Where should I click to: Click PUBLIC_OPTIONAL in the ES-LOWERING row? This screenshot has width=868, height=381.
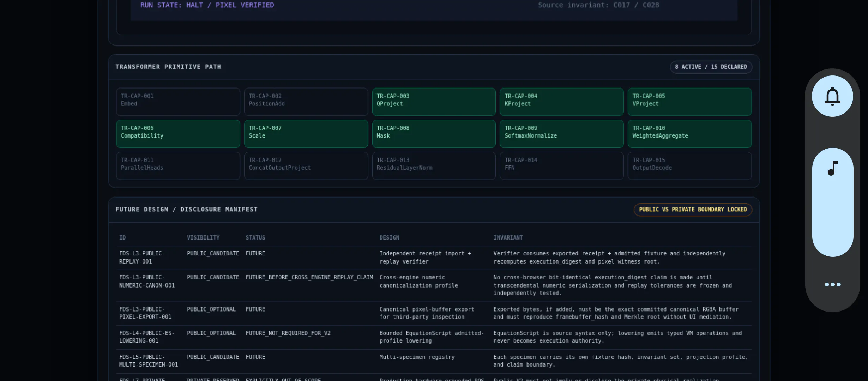[211, 333]
